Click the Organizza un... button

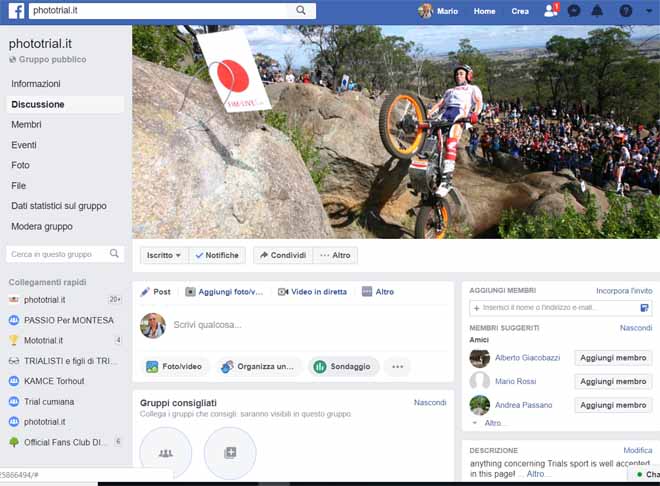pos(258,366)
